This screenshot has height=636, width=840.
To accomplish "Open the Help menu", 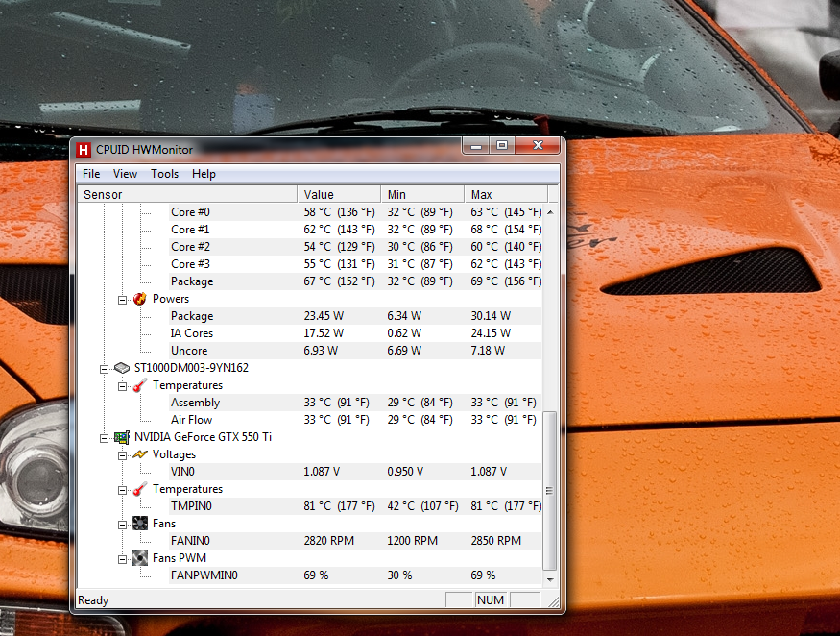I will [x=204, y=174].
